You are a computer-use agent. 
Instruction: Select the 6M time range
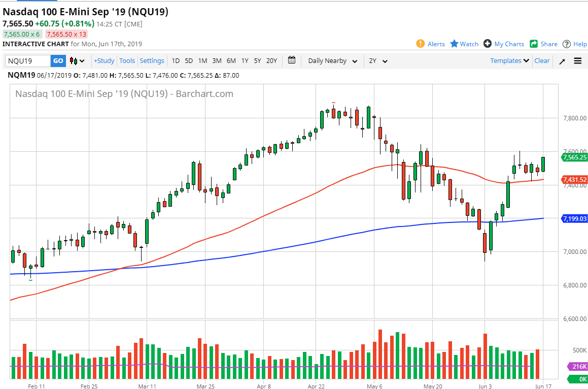click(x=231, y=61)
